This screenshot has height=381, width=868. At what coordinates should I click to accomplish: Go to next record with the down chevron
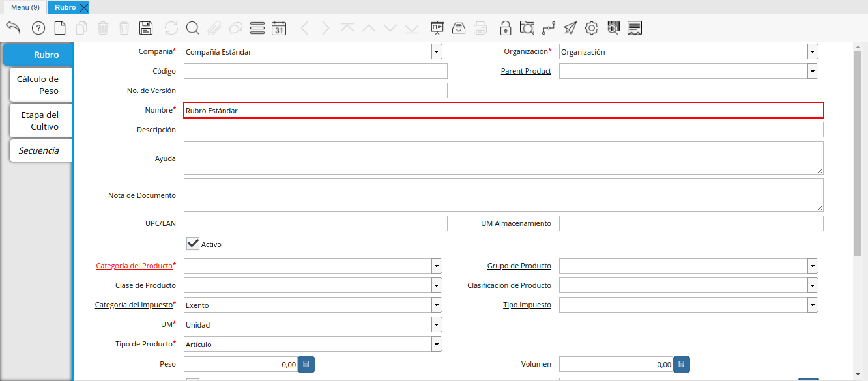pos(390,28)
